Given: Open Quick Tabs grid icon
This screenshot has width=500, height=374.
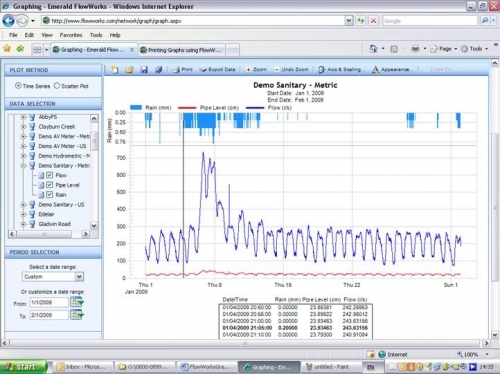Looking at the screenshot, I should [37, 50].
